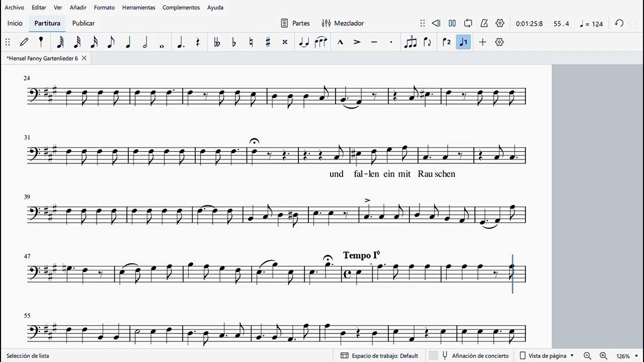The image size is (644, 362).
Task: Toggle the augmentation dot
Action: [x=181, y=42]
